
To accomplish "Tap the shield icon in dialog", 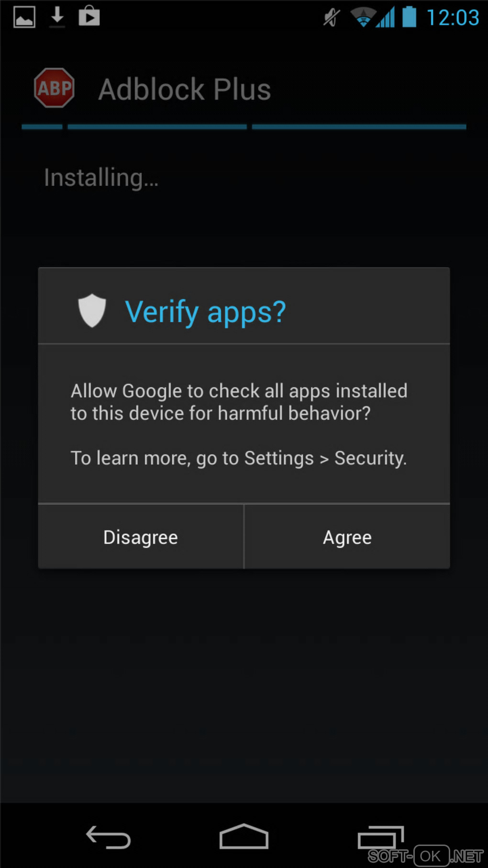I will pos(92,310).
